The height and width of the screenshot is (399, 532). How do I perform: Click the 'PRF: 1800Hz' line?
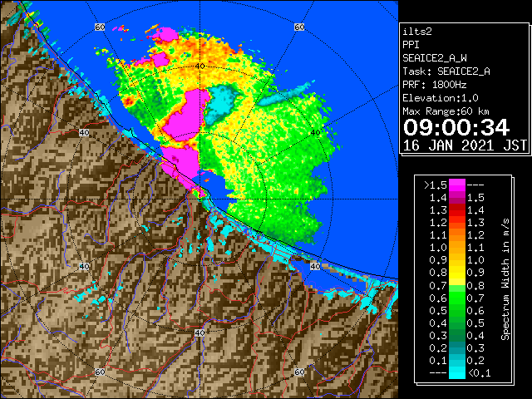[434, 85]
